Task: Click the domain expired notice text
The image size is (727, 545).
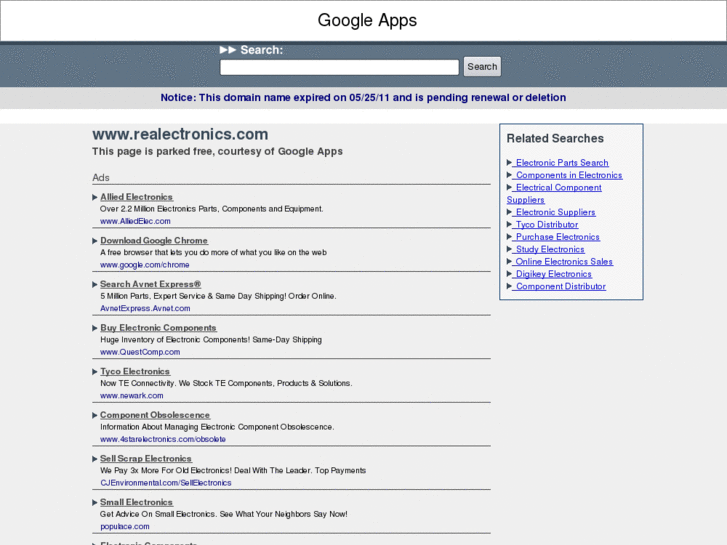Action: tap(363, 98)
